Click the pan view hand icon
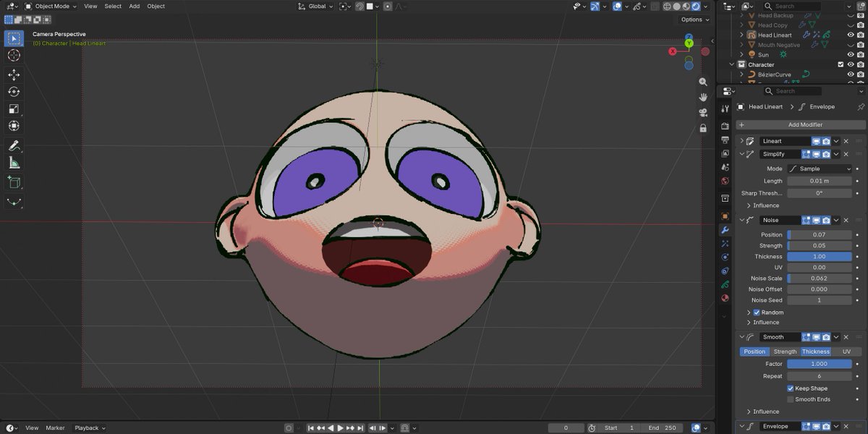The width and height of the screenshot is (868, 434). coord(703,97)
